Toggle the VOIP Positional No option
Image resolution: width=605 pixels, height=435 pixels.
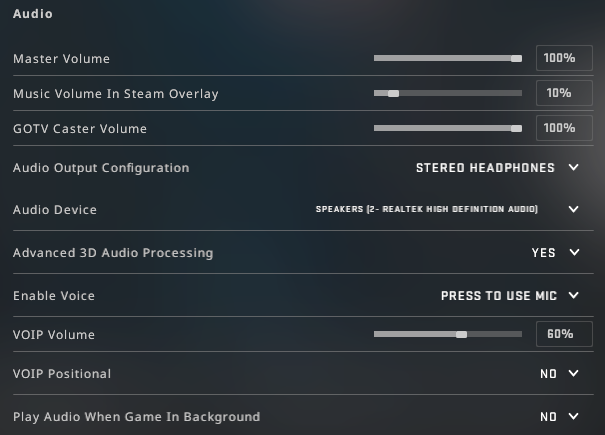coord(548,374)
